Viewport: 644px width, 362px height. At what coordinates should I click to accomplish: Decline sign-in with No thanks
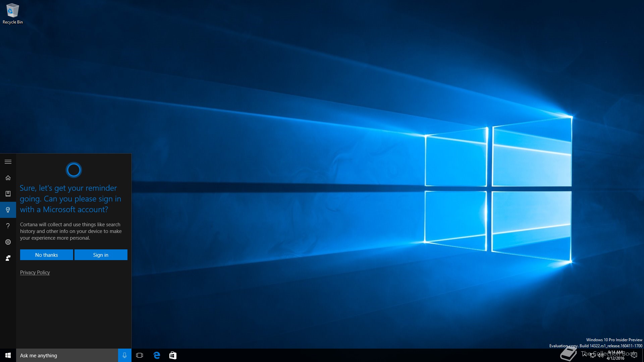pyautogui.click(x=47, y=255)
